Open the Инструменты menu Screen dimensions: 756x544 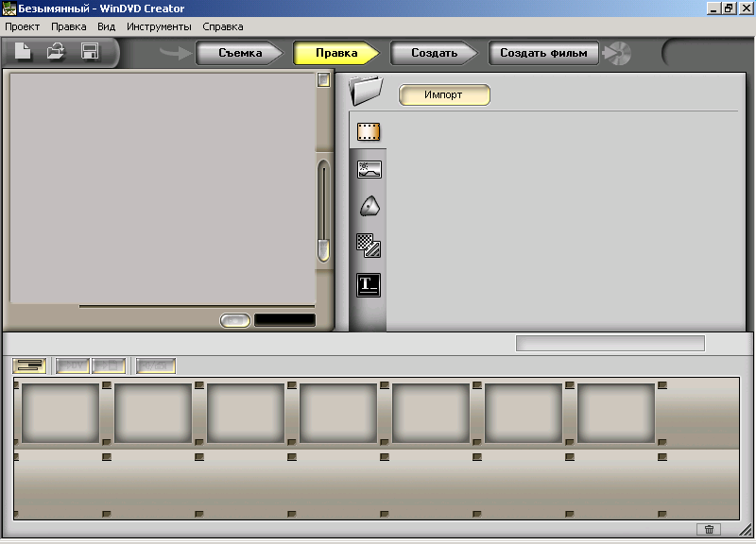coord(159,27)
